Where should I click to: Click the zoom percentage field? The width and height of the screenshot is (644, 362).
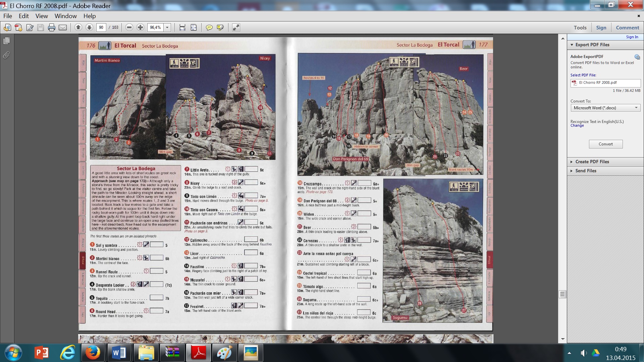point(155,27)
